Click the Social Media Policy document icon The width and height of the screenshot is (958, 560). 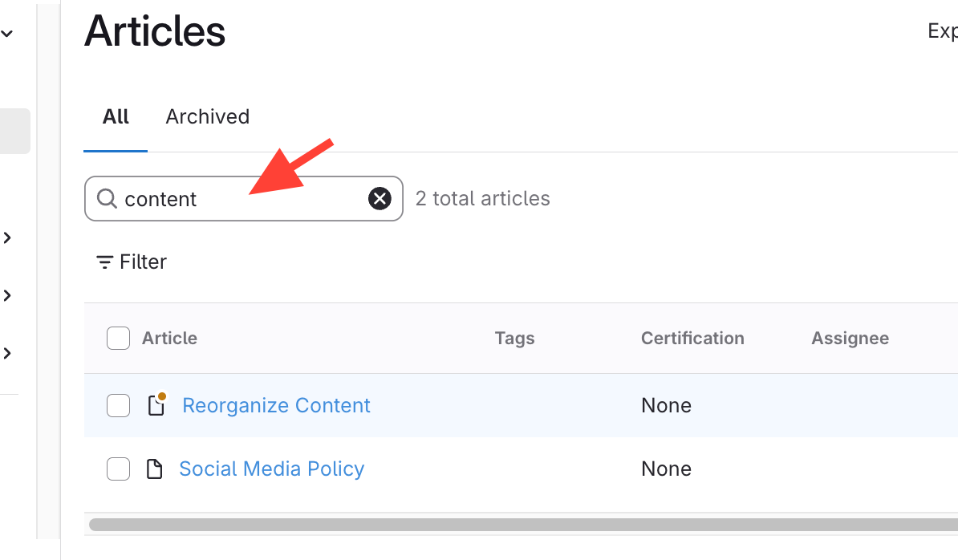(154, 469)
